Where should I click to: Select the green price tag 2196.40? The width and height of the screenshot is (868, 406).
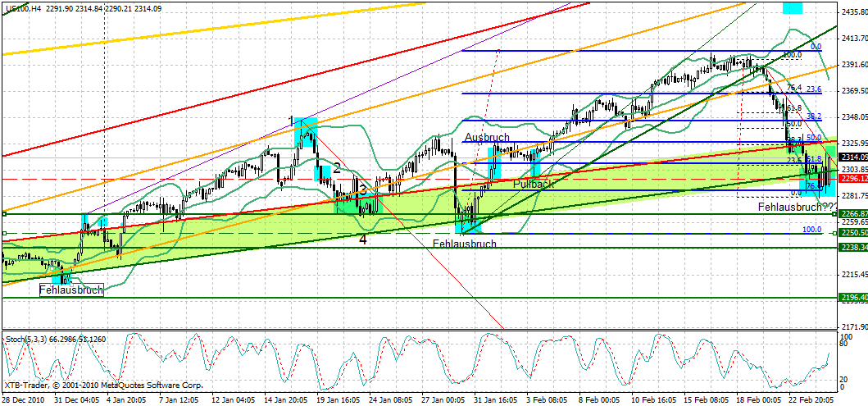853,298
